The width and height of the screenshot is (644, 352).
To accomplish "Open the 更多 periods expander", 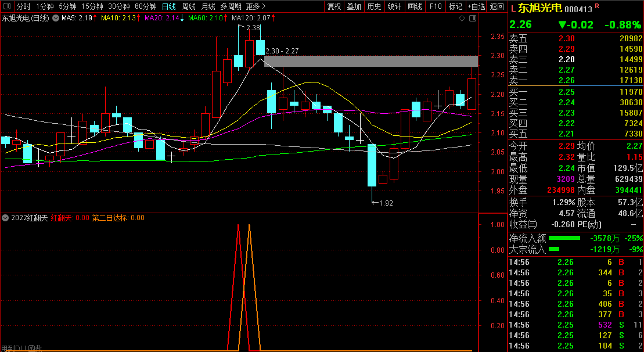I will (x=256, y=6).
